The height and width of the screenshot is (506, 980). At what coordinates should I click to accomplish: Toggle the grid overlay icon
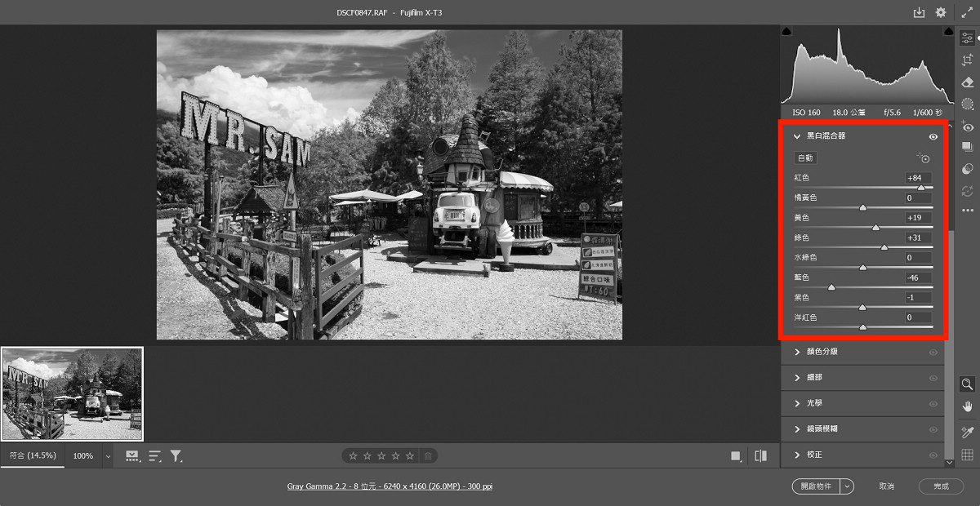pos(968,455)
